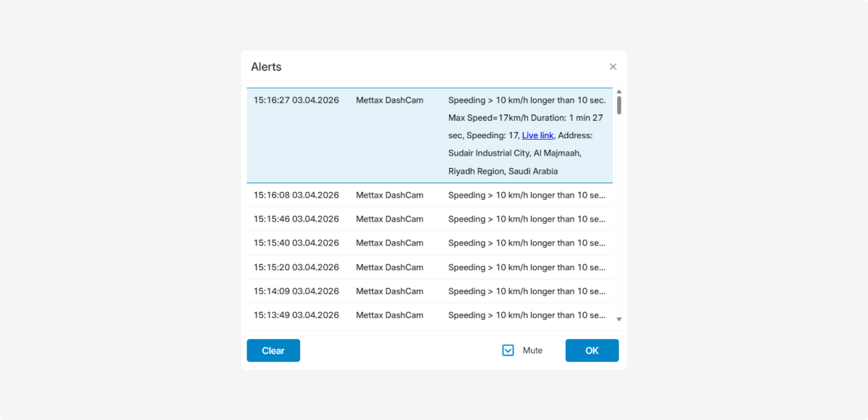Click the scrollbar up arrow
This screenshot has width=868, height=420.
(619, 92)
